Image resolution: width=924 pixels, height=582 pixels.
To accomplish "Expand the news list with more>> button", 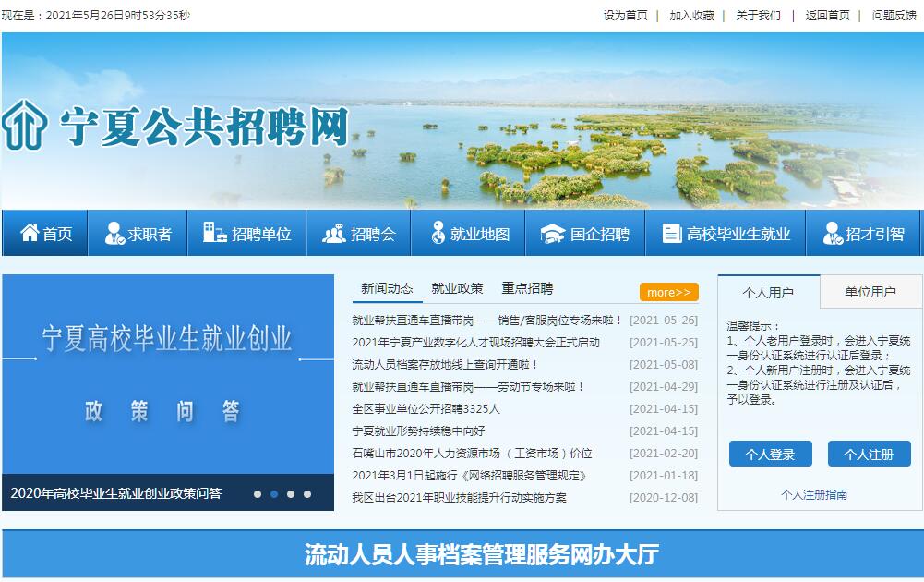I will (x=668, y=292).
